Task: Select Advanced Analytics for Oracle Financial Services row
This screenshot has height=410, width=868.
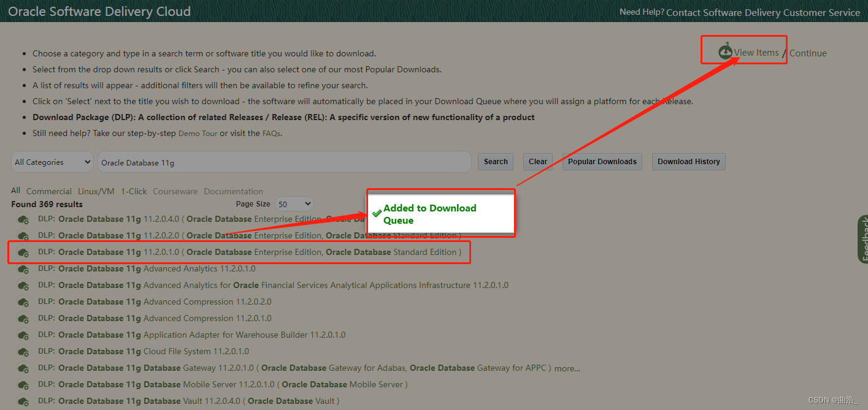Action: click(x=273, y=285)
